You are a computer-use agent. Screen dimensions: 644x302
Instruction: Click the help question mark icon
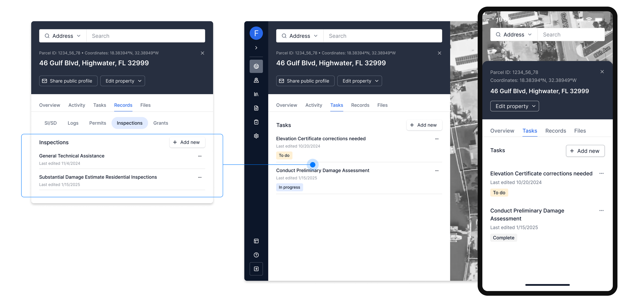256,255
